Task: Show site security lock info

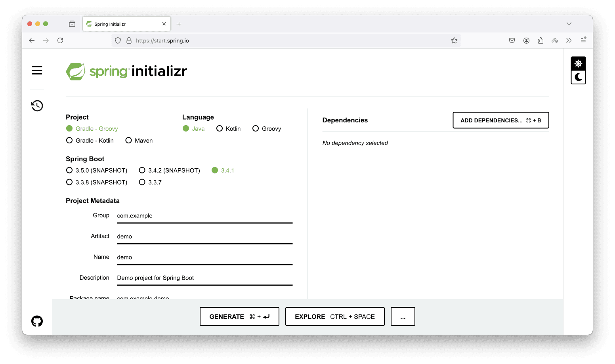Action: tap(129, 40)
